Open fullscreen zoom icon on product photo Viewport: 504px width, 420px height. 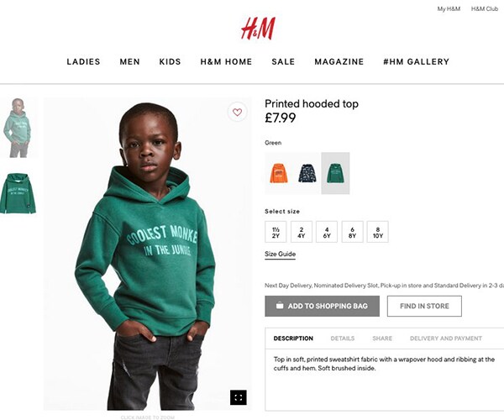239,397
